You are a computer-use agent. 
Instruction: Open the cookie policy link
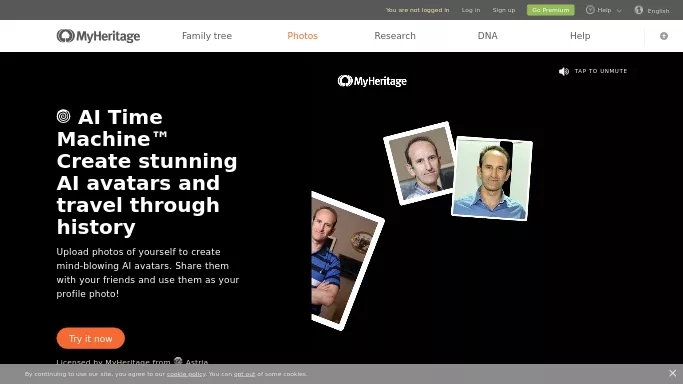point(186,374)
